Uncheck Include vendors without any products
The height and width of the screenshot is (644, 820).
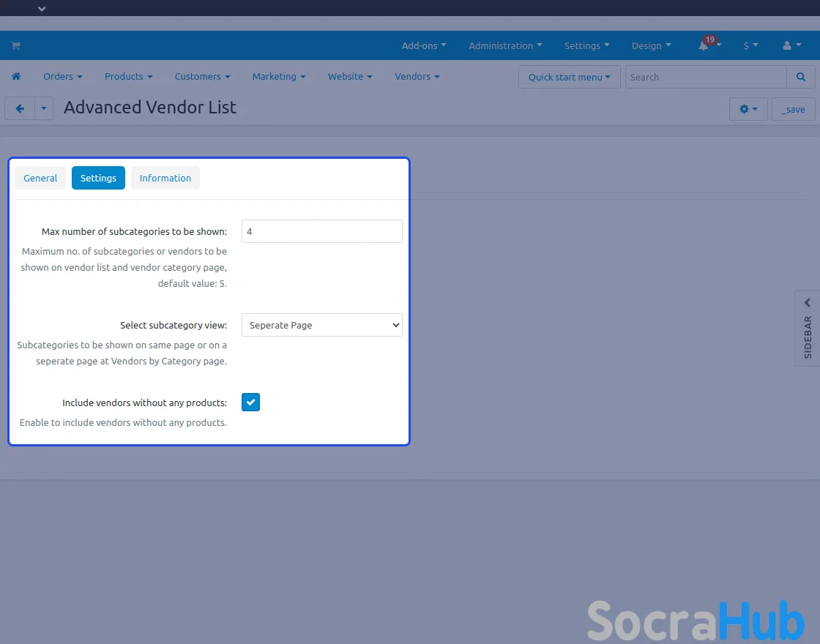250,402
